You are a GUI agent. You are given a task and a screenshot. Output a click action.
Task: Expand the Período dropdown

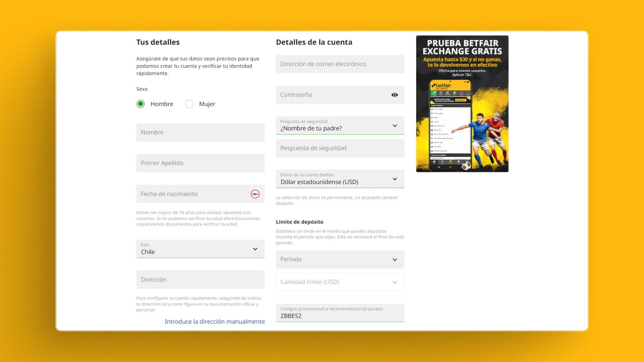pos(340,259)
